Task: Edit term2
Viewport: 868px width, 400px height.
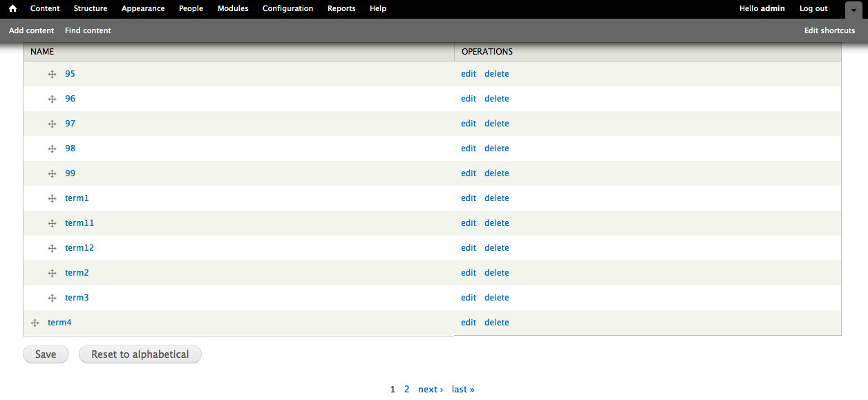Action: [x=469, y=273]
